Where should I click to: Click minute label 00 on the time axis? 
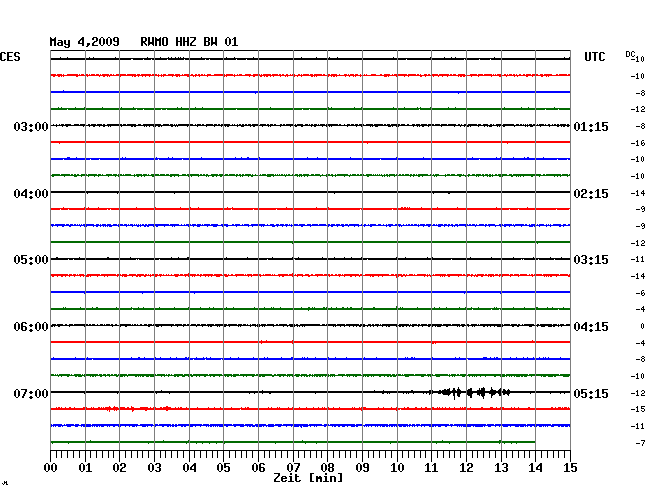pyautogui.click(x=51, y=468)
